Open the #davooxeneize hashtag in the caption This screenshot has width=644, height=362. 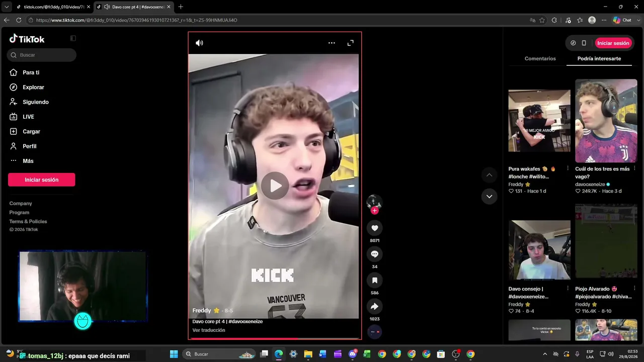coord(246,321)
